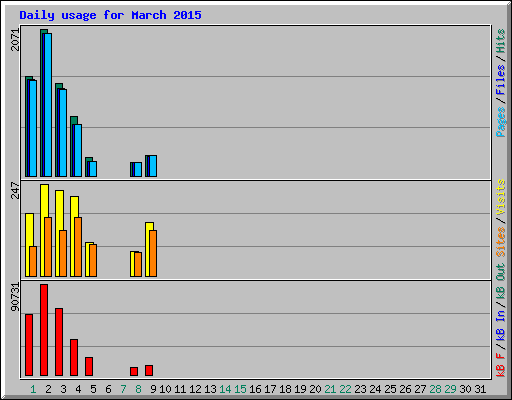Viewport: 512px width, 400px height.
Task: Click day label 7 on the x-axis
Action: coord(123,389)
